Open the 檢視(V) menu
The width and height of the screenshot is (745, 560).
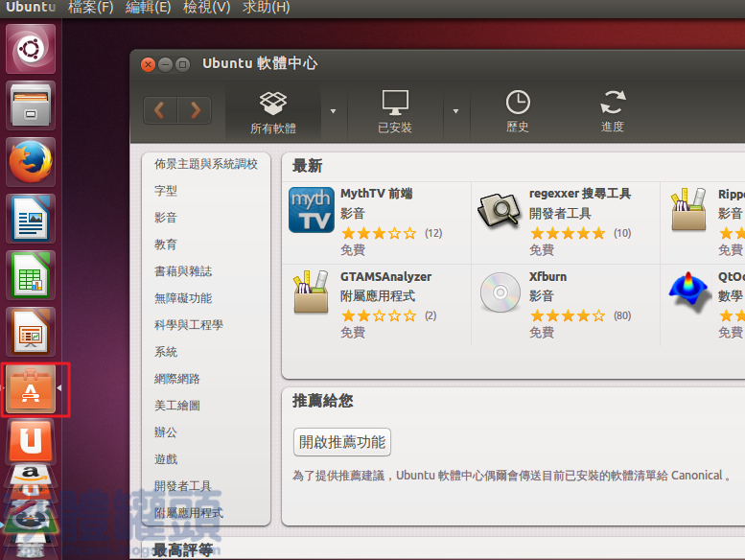click(x=207, y=8)
